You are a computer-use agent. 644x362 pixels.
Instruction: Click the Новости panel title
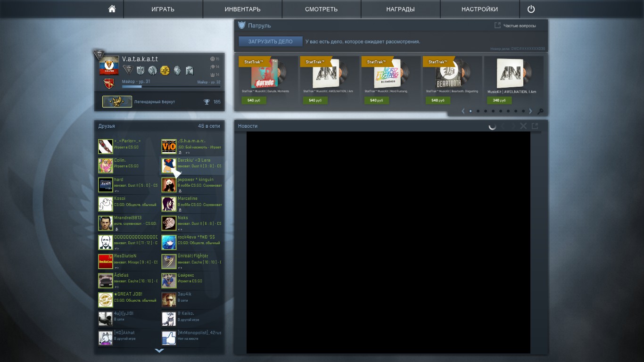coord(248,126)
